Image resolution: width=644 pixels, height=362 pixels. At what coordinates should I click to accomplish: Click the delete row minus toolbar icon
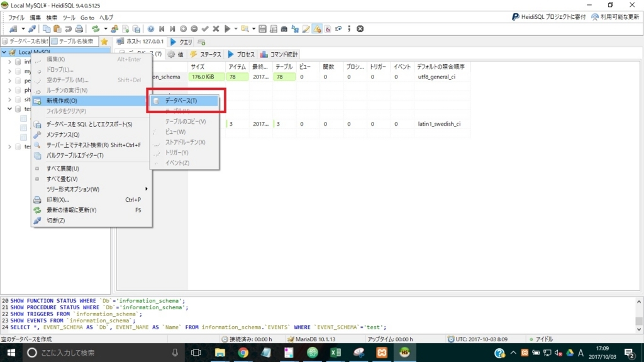(x=194, y=29)
